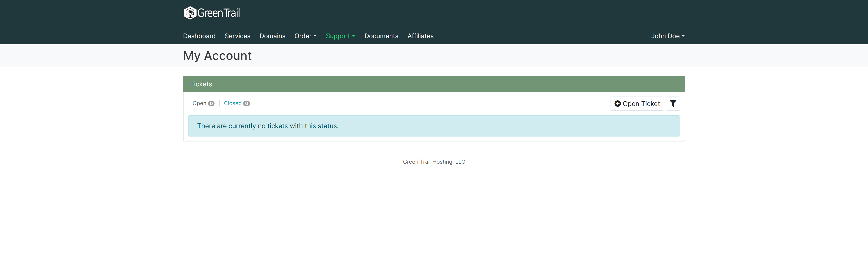Click the plus icon on Open Ticket
Image resolution: width=868 pixels, height=264 pixels.
tap(617, 104)
